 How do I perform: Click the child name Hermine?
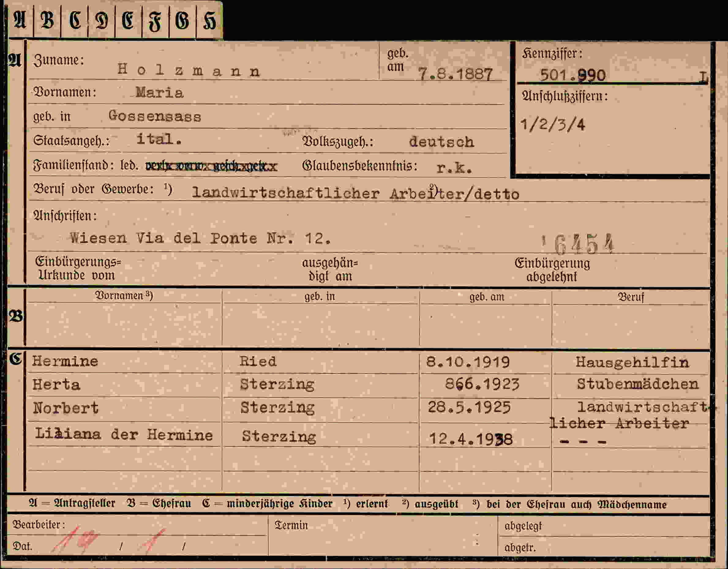65,361
